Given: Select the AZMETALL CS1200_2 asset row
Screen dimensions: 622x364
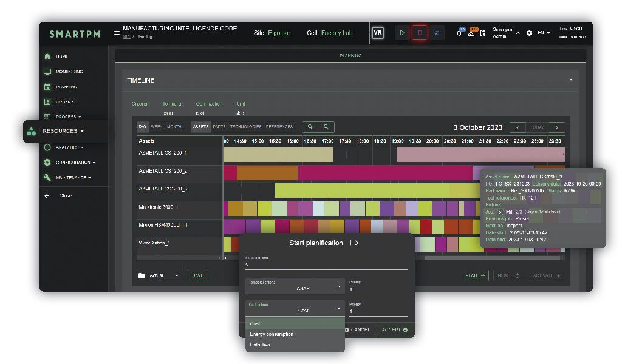Looking at the screenshot, I should point(179,172).
